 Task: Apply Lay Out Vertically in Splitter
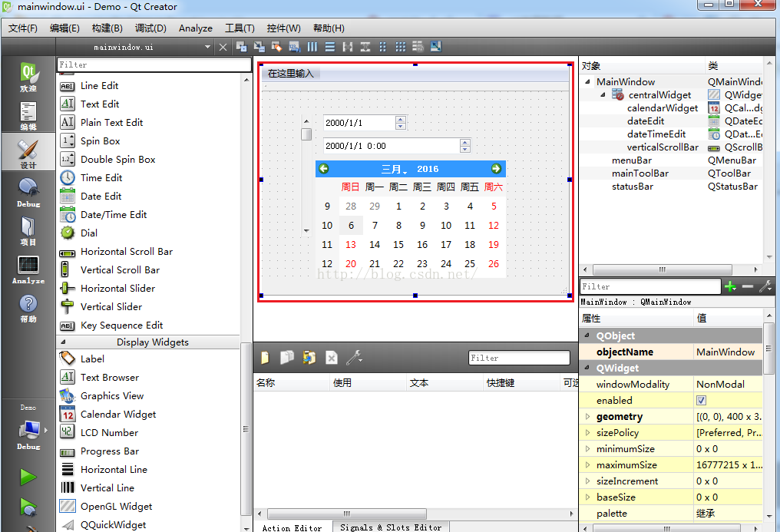pyautogui.click(x=365, y=47)
